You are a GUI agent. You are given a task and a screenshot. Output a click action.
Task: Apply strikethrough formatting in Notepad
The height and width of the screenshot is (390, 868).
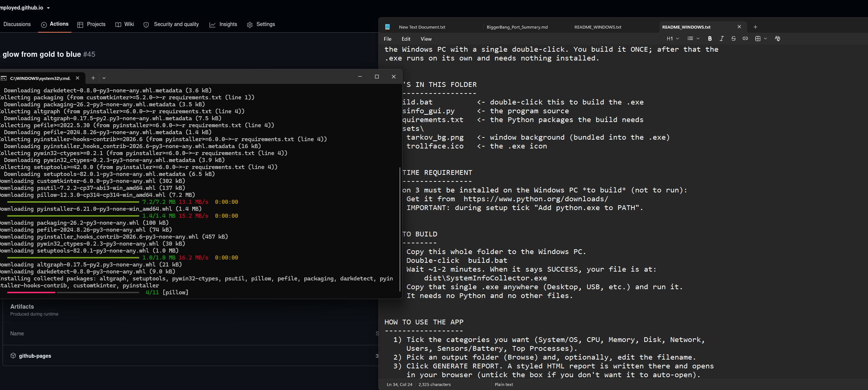(x=733, y=38)
